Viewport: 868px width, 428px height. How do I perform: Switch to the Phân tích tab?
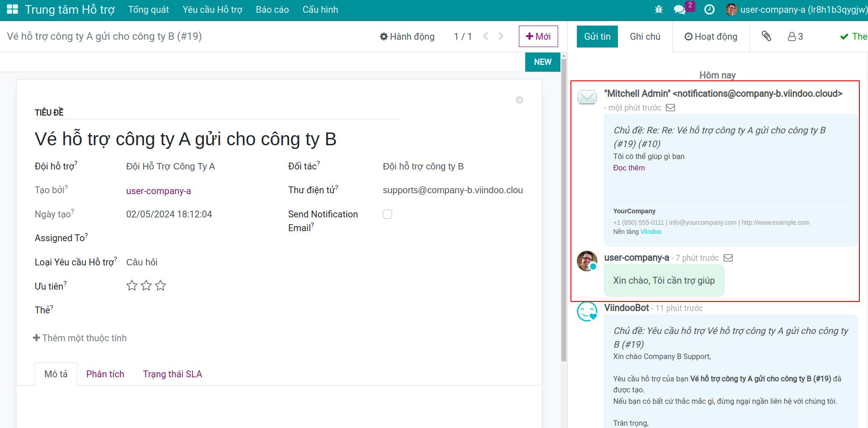tap(105, 374)
